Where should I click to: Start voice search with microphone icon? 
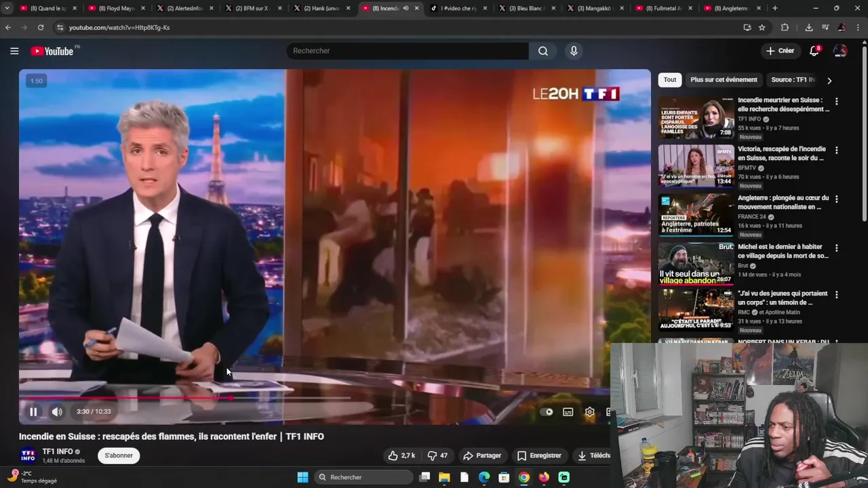[x=574, y=51]
